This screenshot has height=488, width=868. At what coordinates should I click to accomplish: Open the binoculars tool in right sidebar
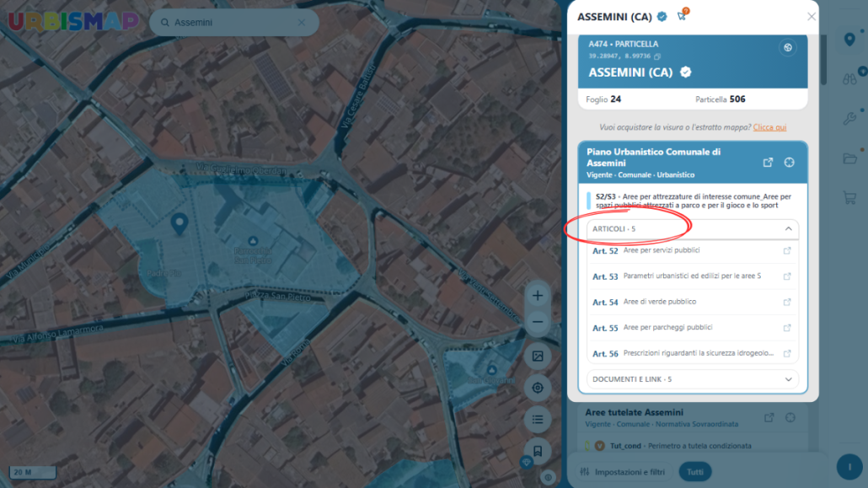point(849,78)
